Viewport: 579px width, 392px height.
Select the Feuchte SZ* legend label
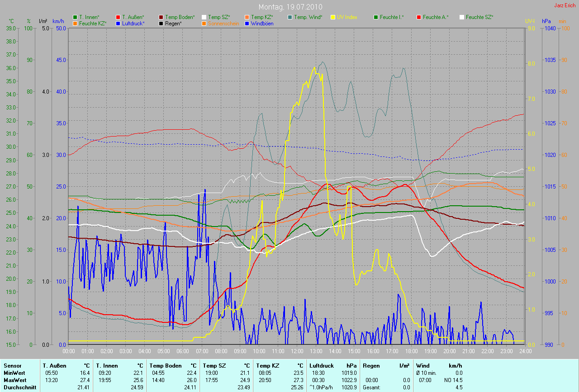pyautogui.click(x=479, y=17)
